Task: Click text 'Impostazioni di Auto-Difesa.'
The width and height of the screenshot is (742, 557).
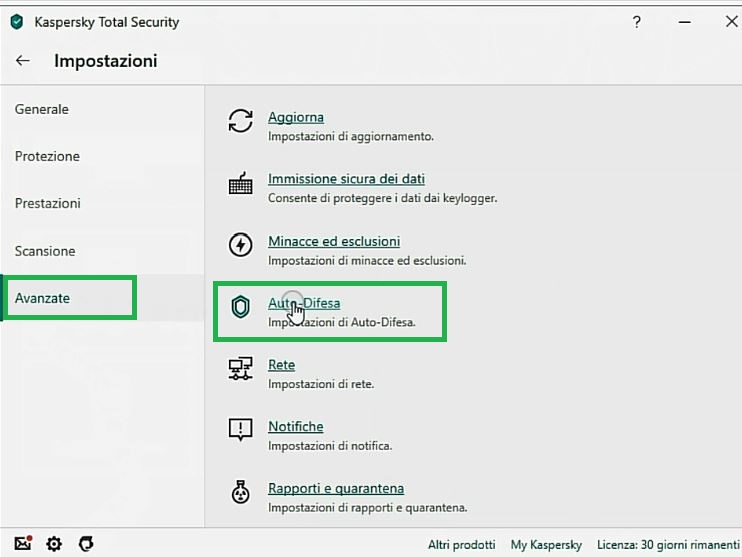Action: [342, 322]
